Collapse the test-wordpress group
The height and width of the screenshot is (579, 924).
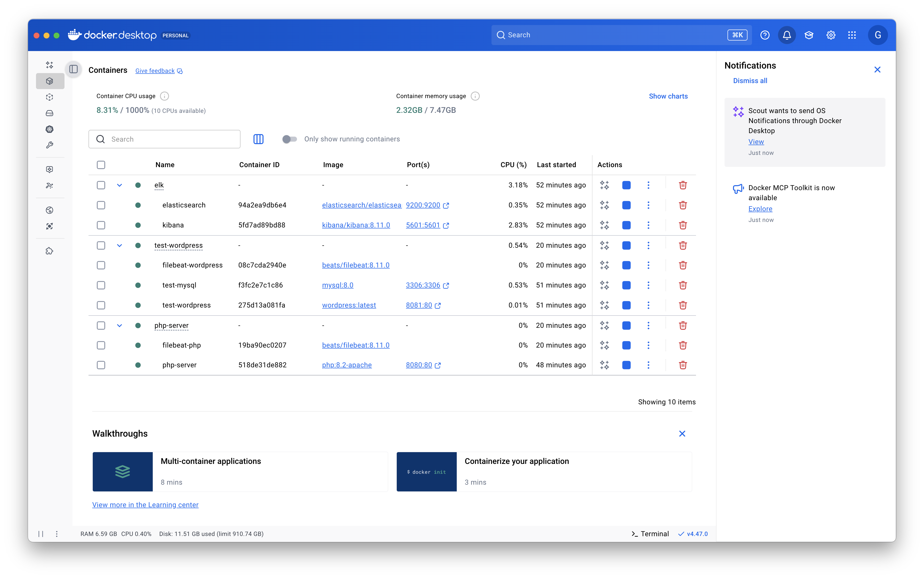119,245
